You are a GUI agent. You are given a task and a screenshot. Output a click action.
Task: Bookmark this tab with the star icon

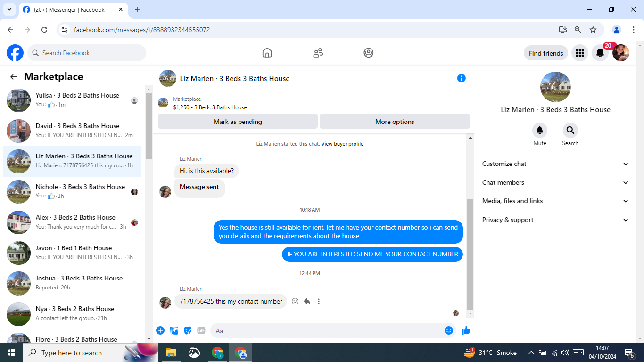coord(593,30)
